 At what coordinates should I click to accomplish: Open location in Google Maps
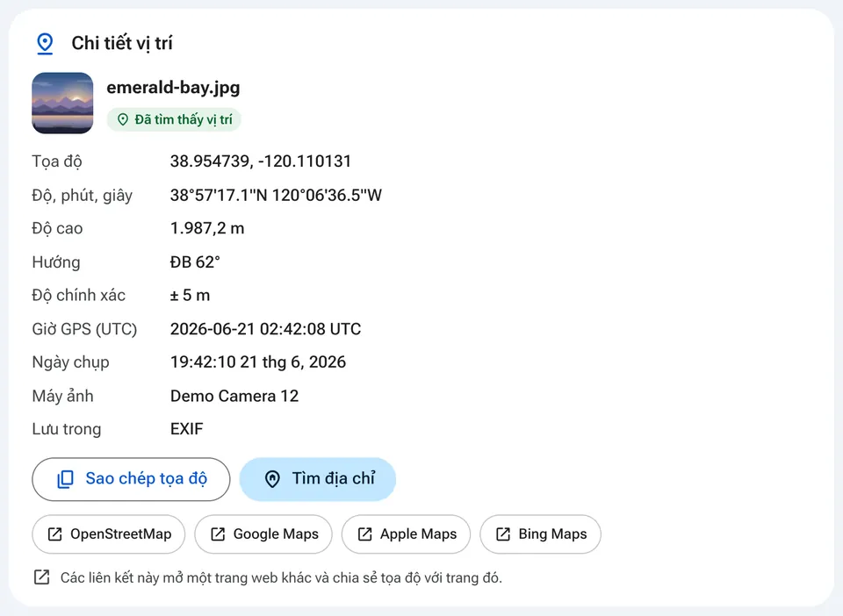pyautogui.click(x=263, y=534)
